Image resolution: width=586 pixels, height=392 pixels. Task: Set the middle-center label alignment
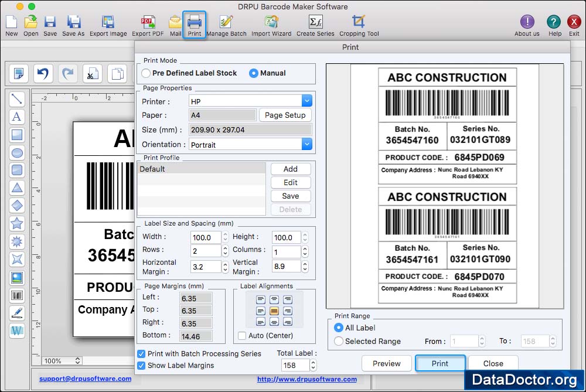(x=274, y=311)
